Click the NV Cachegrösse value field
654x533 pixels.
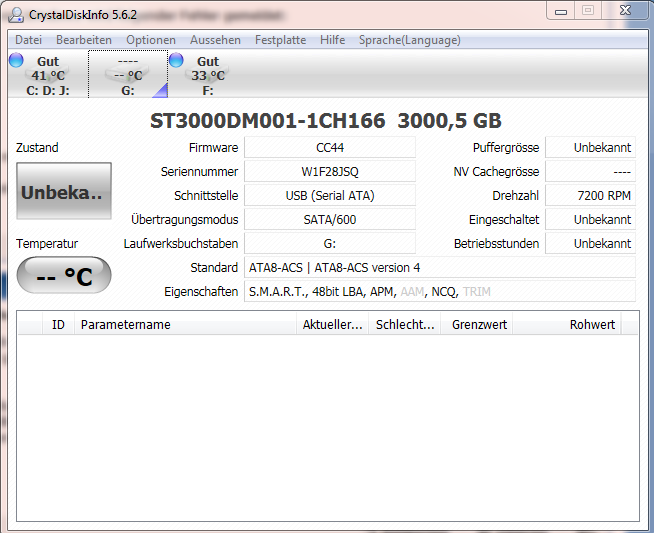(x=591, y=171)
